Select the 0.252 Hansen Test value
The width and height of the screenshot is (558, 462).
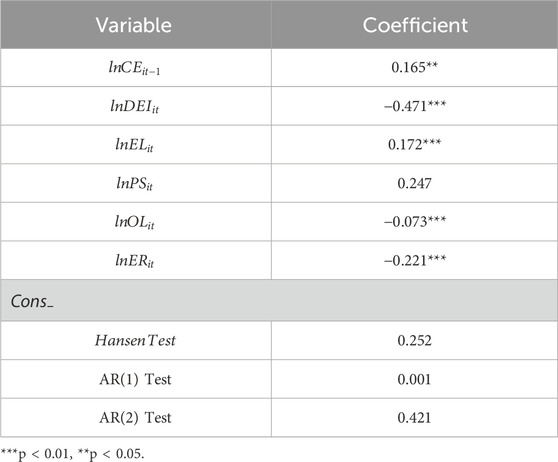pos(415,340)
